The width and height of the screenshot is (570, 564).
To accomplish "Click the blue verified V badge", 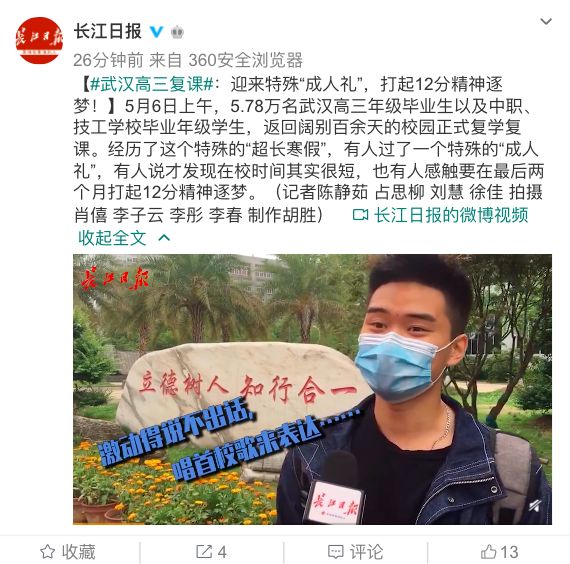I will 157,32.
